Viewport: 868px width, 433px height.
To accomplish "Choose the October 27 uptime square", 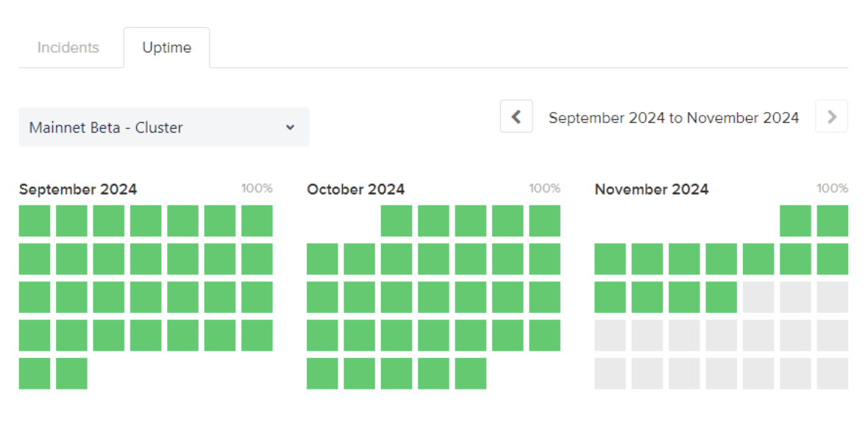I will click(x=322, y=373).
